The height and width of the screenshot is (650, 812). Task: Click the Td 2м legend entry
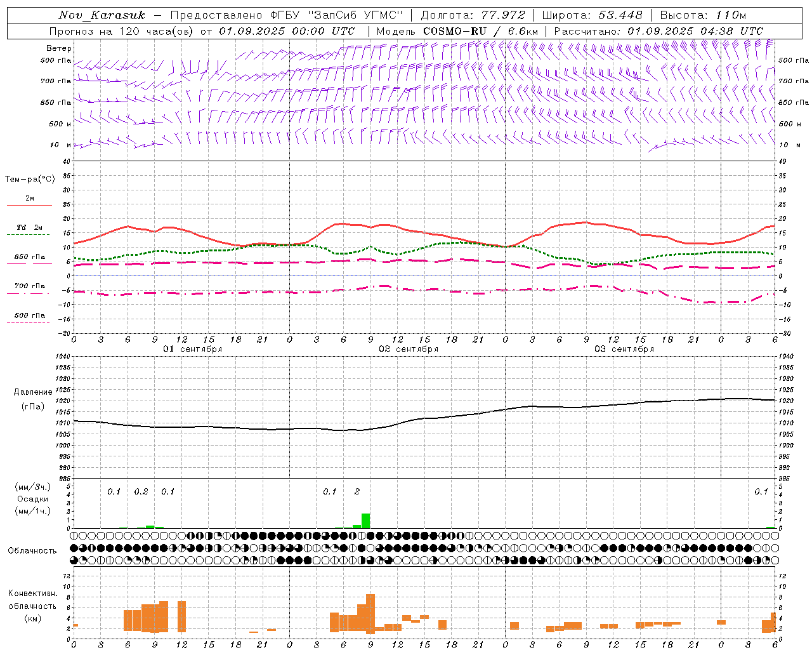[x=29, y=227]
